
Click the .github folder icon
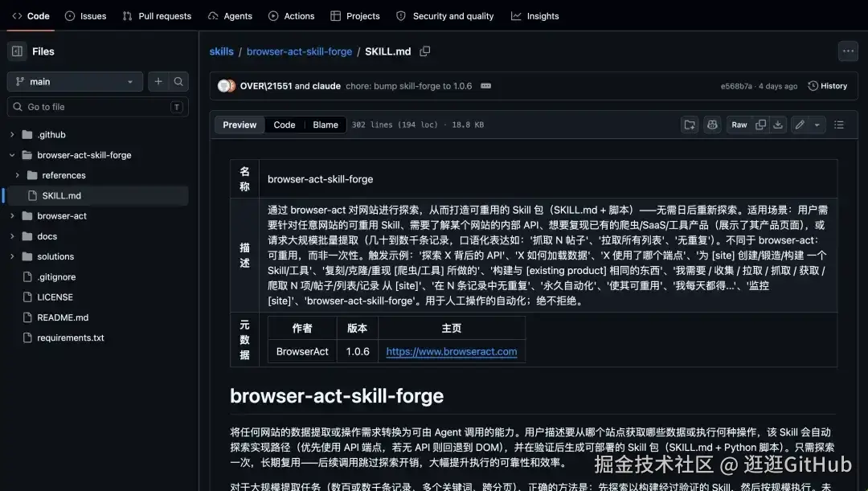(27, 134)
